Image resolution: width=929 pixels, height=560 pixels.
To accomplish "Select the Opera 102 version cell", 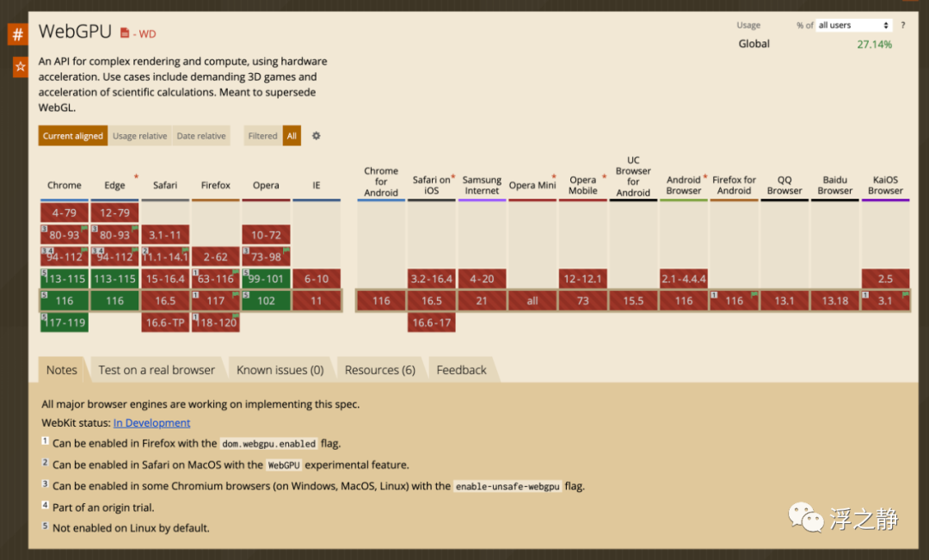I will (x=266, y=300).
